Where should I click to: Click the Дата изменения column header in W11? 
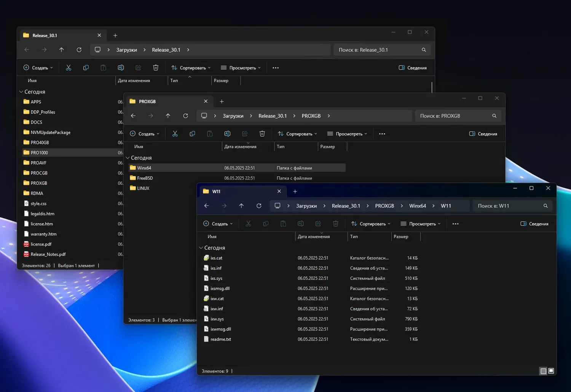(314, 236)
